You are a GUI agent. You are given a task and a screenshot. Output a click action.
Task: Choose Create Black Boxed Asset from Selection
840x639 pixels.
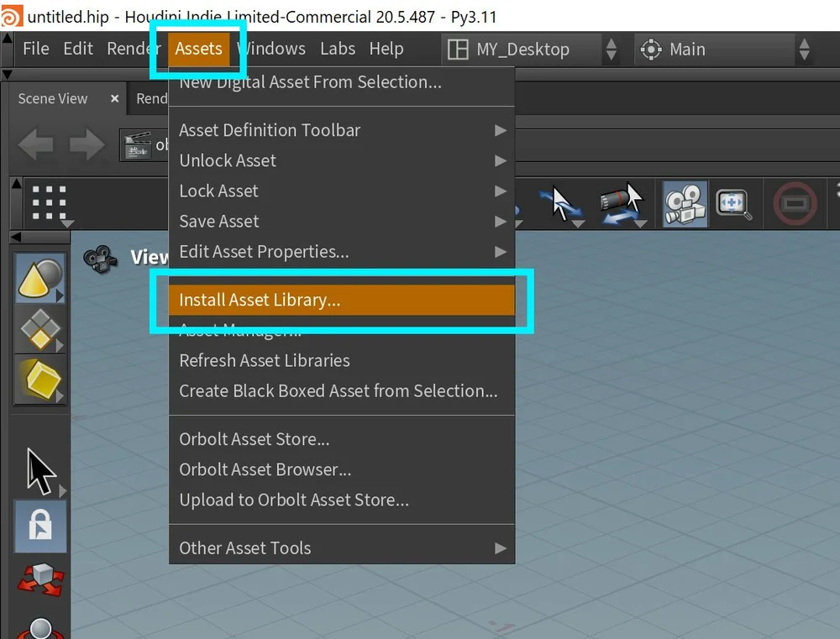(x=342, y=391)
